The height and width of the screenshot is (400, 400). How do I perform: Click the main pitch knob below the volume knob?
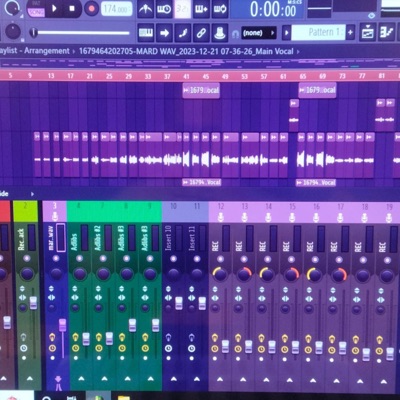click(13, 32)
